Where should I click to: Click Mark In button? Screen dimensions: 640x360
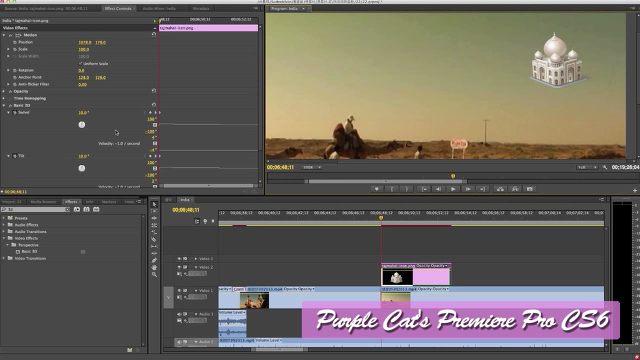click(x=392, y=189)
